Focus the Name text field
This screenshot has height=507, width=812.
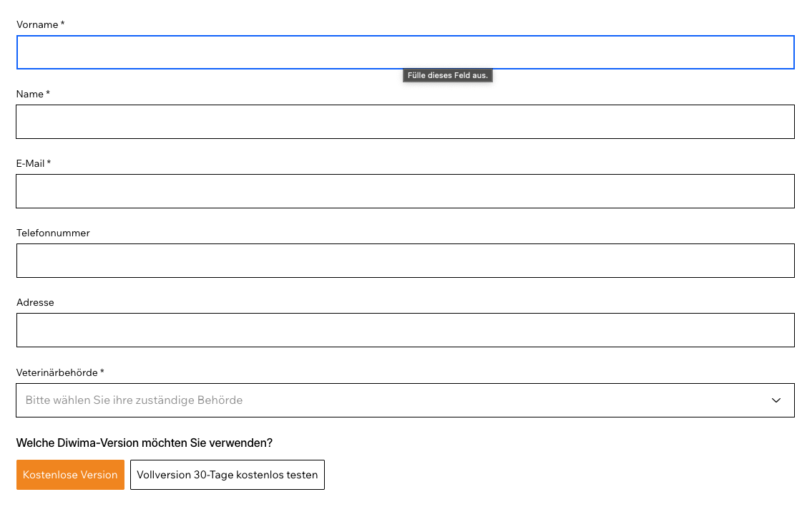(x=405, y=122)
